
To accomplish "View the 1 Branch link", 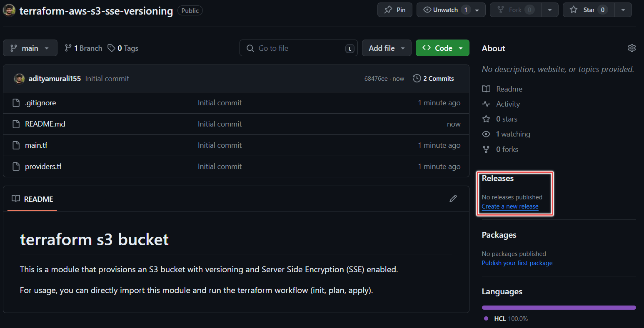I will tap(83, 48).
